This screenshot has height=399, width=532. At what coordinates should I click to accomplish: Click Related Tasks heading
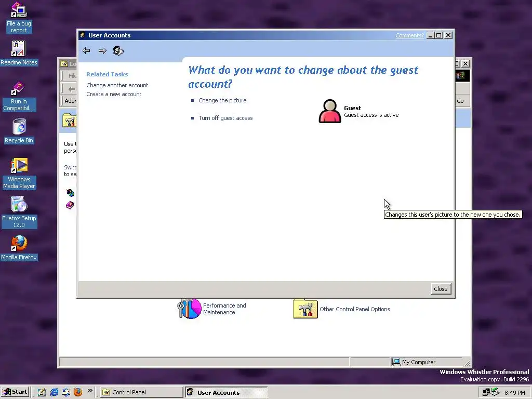coord(107,74)
